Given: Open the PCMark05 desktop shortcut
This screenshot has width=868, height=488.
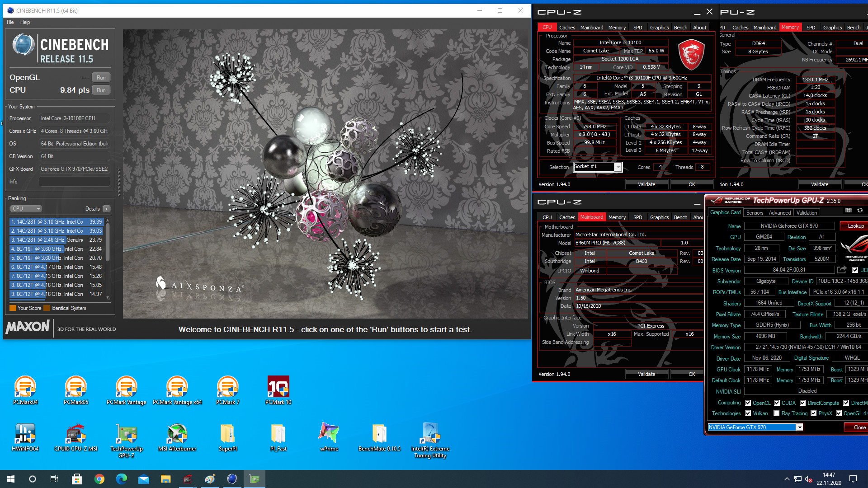Looking at the screenshot, I should point(76,390).
